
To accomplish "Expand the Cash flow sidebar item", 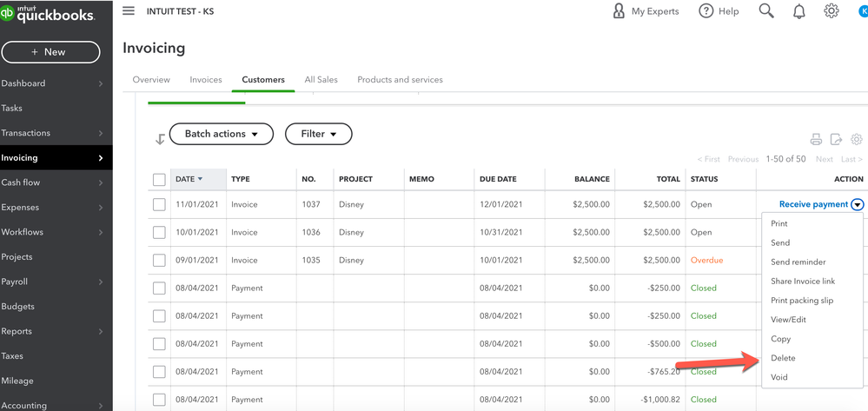I will tap(56, 182).
